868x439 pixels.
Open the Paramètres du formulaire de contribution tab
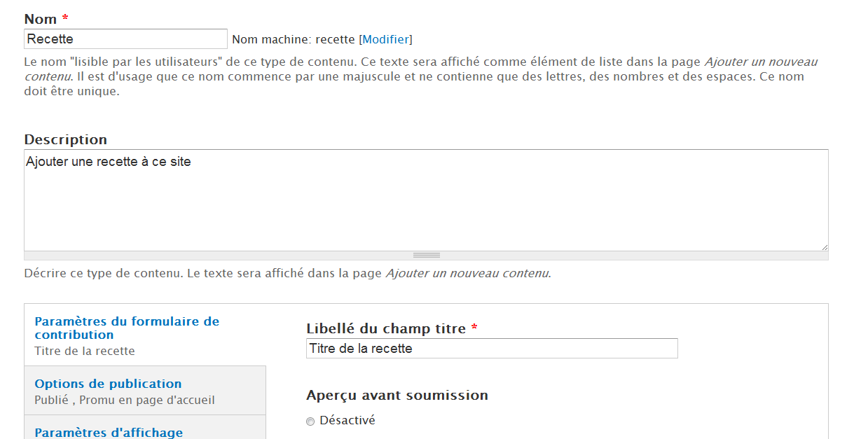pos(127,328)
